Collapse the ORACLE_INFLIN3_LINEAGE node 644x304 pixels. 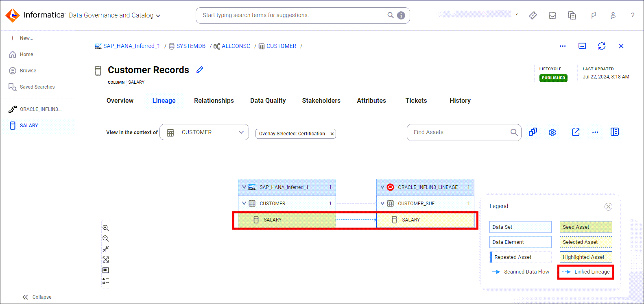click(382, 187)
